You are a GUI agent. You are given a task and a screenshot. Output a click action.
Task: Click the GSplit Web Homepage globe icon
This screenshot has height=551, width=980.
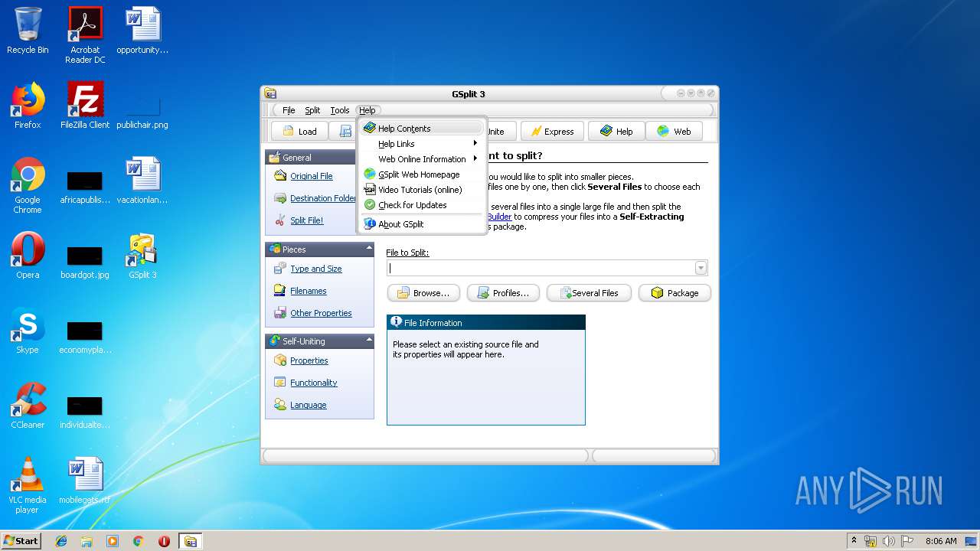coord(370,174)
